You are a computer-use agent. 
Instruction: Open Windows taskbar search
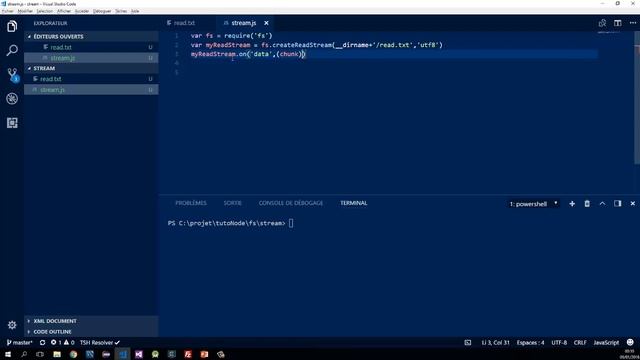(24, 354)
